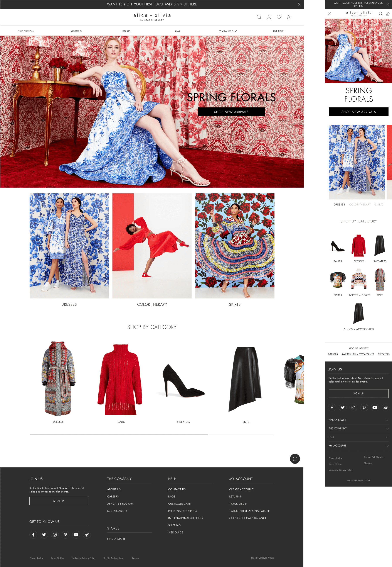Screen dimensions: 392x567
Task: Click the category carousel scroll bar
Action: [119, 435]
